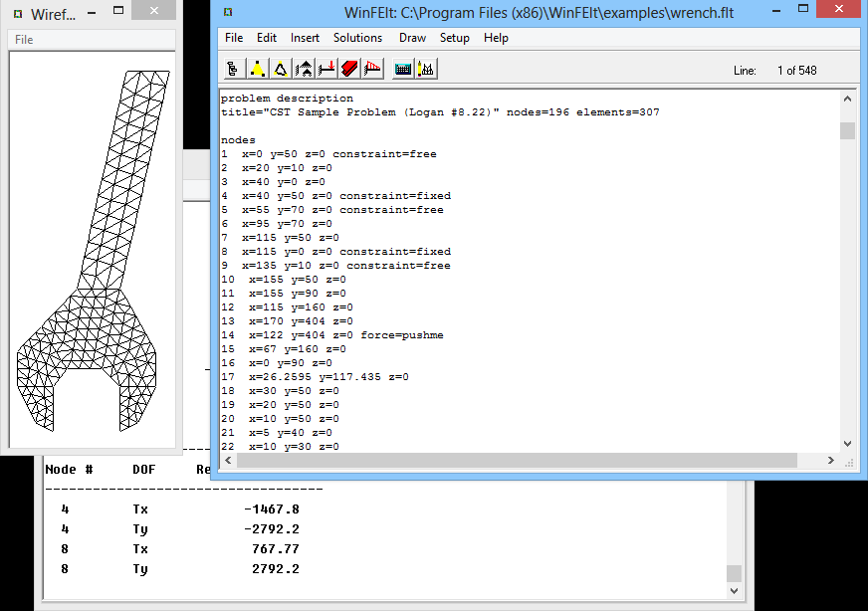Open the Edit menu
Screen dimensions: 868x611
[x=267, y=38]
